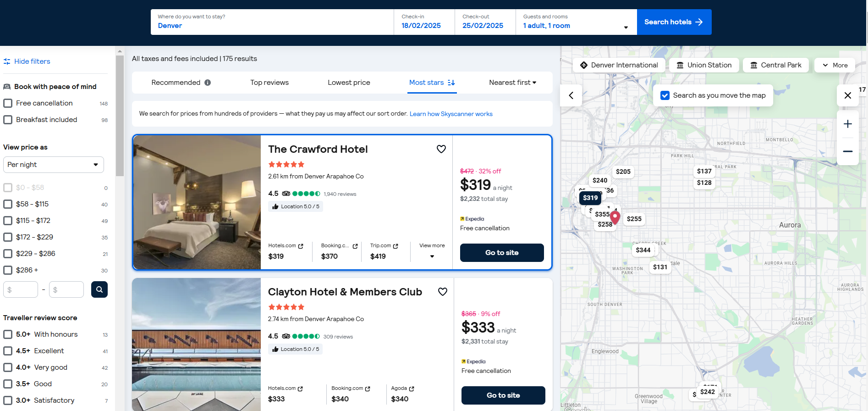Open info icon next to Recommended
The image size is (868, 411).
pos(208,83)
